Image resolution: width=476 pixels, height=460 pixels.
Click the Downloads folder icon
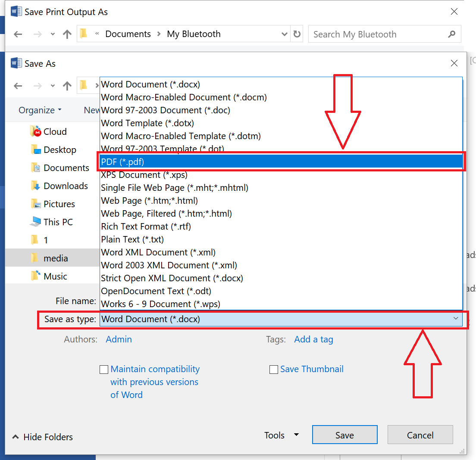coord(35,186)
